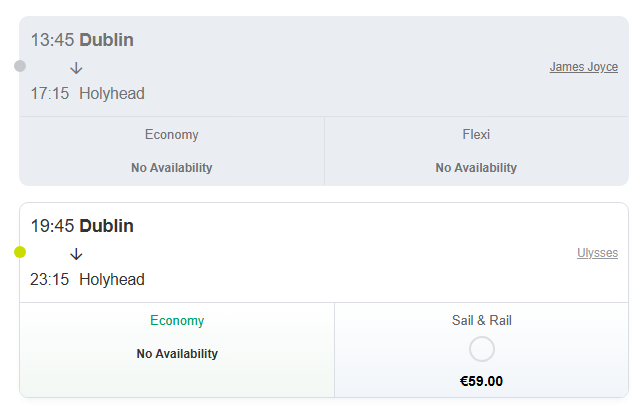Click the 17:15 Holyhead arrival line
The width and height of the screenshot is (642, 408).
click(87, 93)
